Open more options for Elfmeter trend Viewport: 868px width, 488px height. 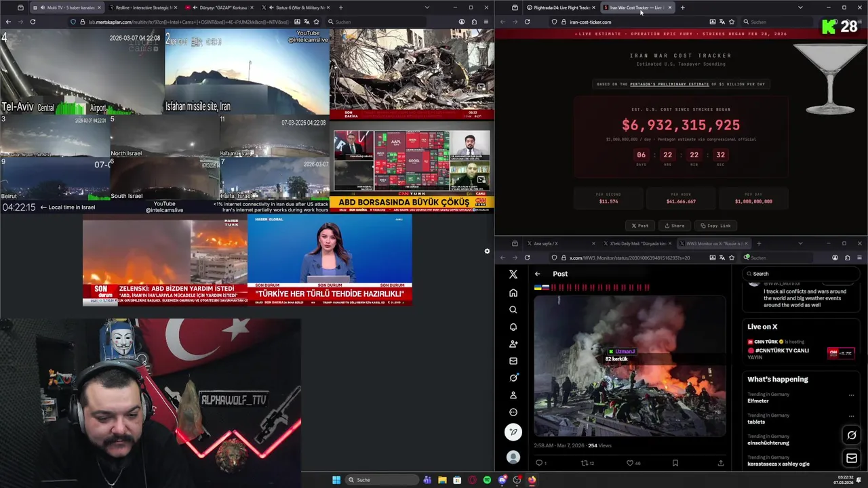(851, 395)
